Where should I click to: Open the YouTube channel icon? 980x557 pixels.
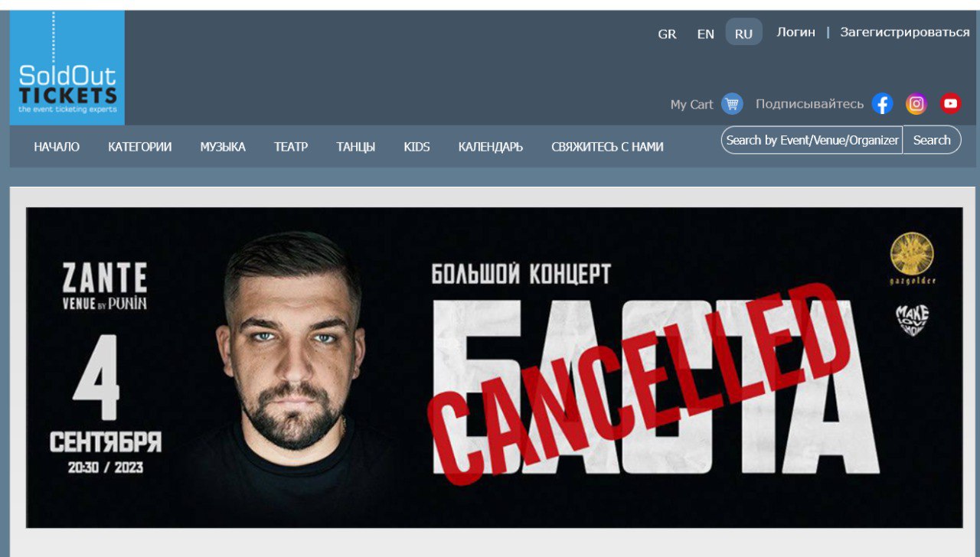click(x=950, y=103)
